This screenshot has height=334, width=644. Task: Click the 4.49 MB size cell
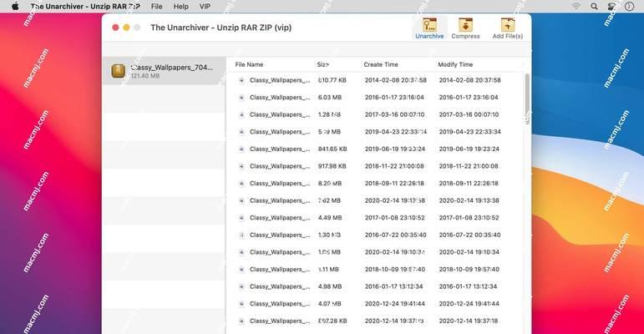(330, 218)
